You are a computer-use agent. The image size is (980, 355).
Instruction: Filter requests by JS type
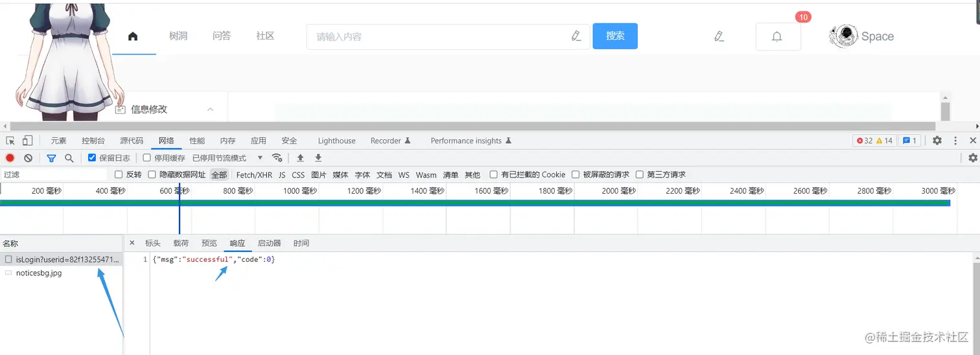pyautogui.click(x=282, y=174)
